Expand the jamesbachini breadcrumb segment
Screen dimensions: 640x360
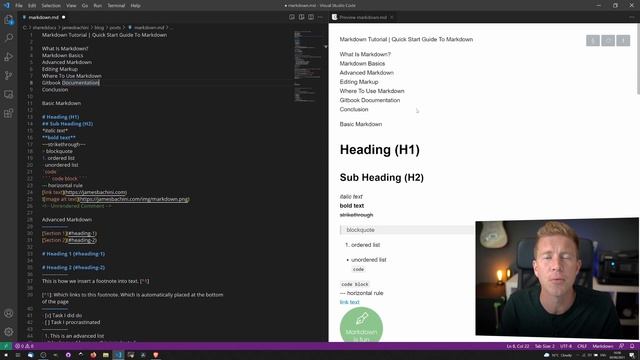coord(75,28)
